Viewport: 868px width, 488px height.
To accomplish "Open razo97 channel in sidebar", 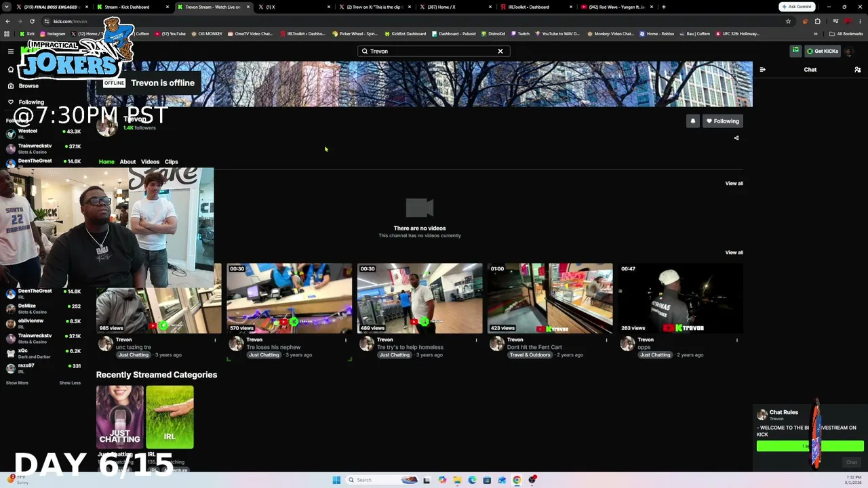I will (43, 368).
